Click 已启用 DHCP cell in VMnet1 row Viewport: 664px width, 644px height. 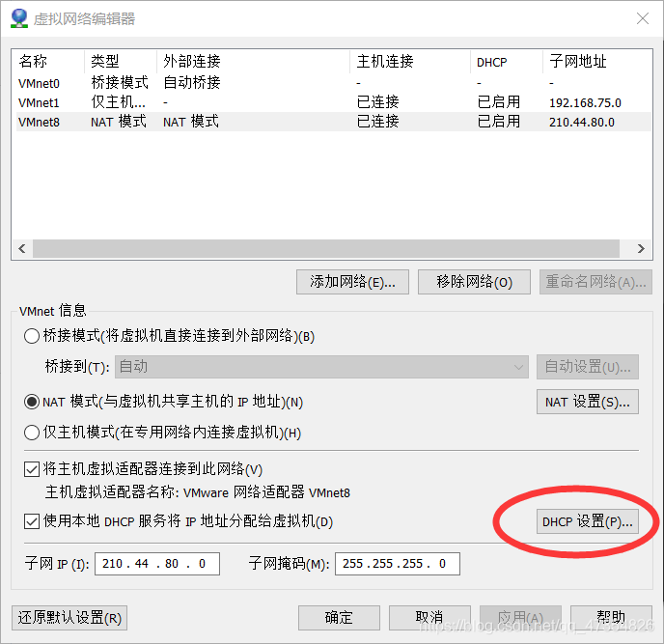coord(499,102)
